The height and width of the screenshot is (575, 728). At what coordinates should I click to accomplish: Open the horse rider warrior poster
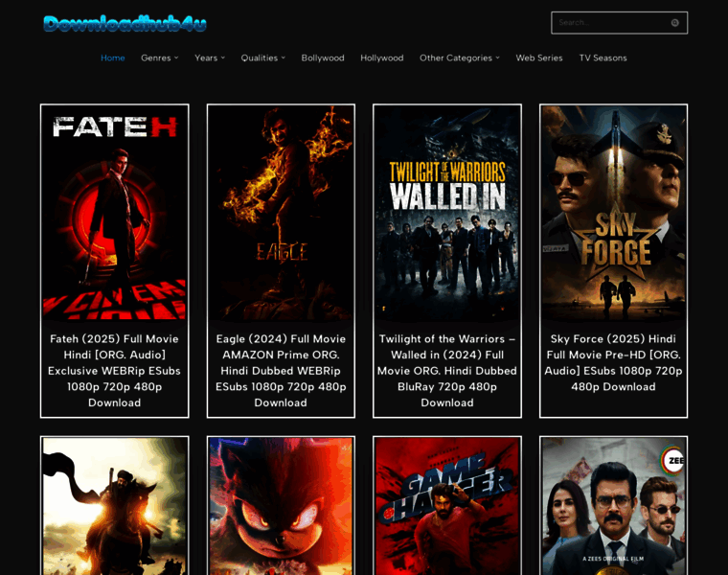(115, 506)
